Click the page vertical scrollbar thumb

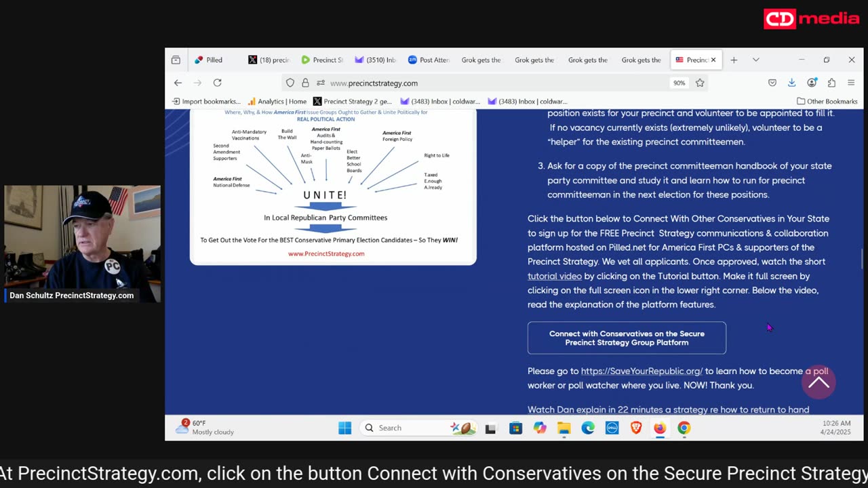861,258
